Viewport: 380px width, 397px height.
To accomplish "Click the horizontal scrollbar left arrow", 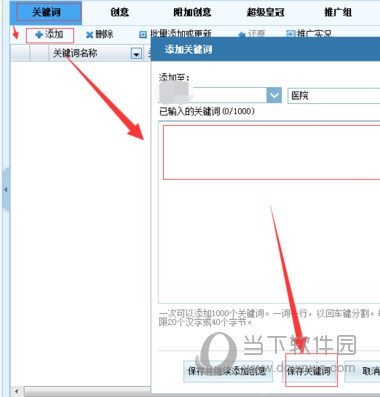I will 16,392.
